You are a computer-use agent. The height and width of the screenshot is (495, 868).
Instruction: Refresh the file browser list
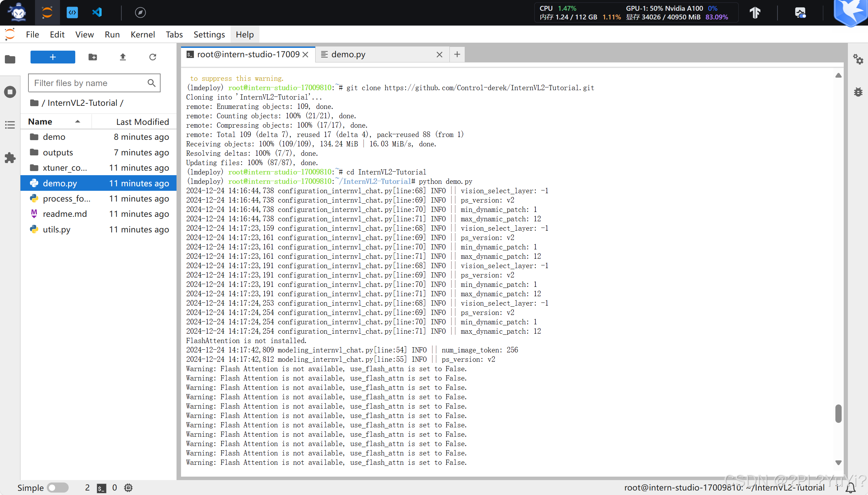tap(153, 57)
